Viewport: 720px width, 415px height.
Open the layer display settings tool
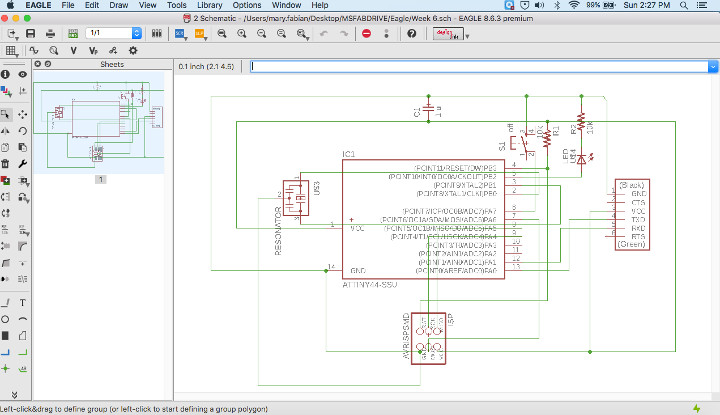point(6,91)
